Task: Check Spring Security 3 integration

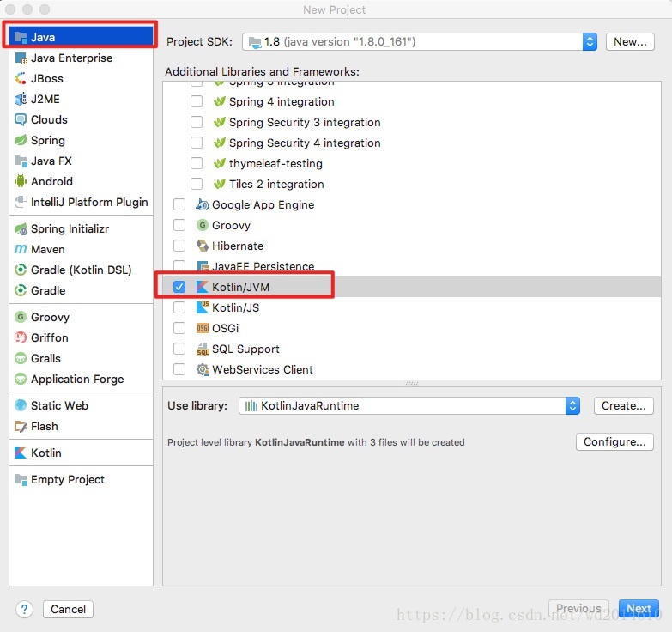Action: (197, 122)
